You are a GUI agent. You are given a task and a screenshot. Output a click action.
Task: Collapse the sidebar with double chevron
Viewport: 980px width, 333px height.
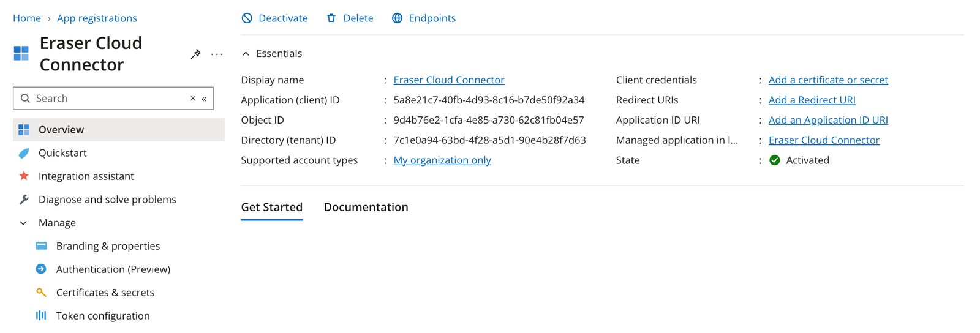[x=204, y=99]
